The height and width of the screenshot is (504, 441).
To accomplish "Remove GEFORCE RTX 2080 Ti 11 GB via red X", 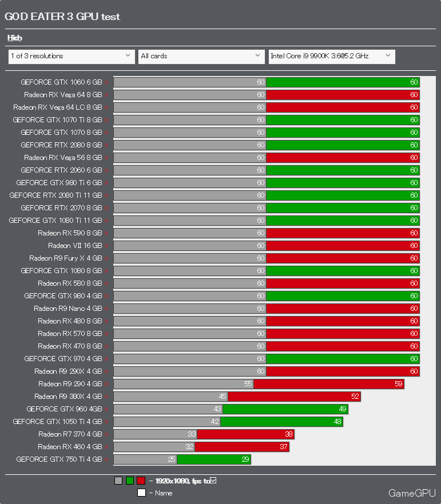I will tap(106, 195).
